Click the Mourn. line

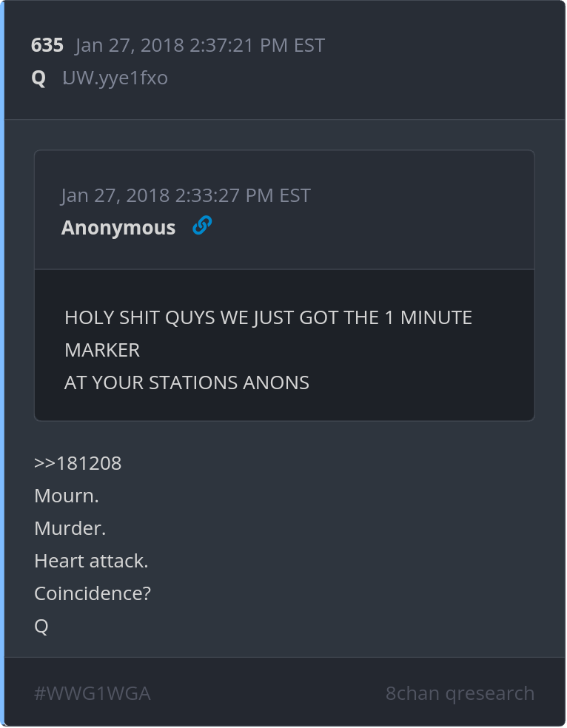click(67, 496)
